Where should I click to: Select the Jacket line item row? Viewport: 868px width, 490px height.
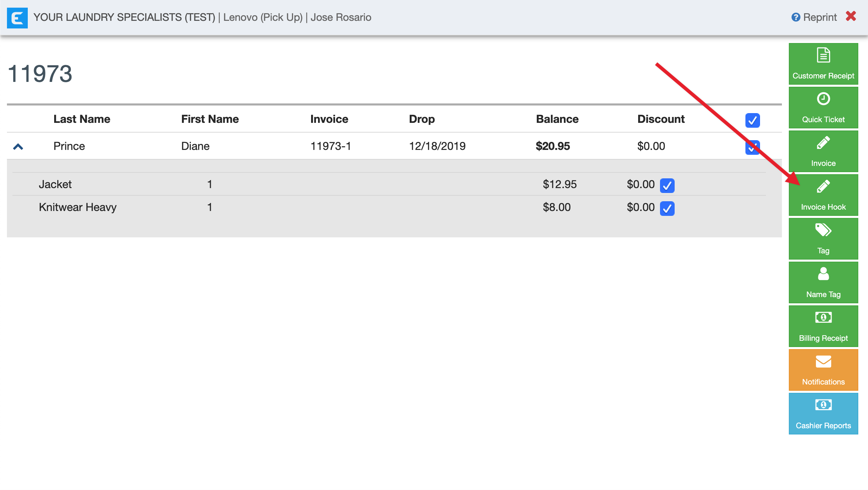pos(56,184)
